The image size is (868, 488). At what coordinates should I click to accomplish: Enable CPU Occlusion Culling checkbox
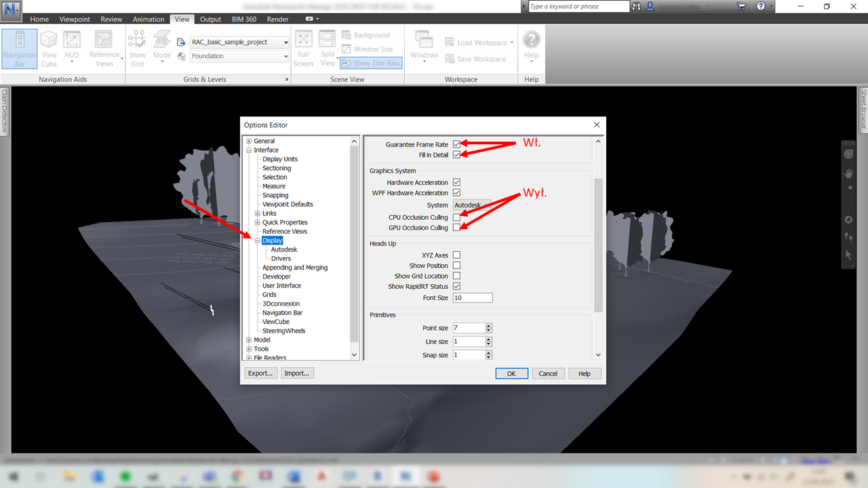coord(456,218)
